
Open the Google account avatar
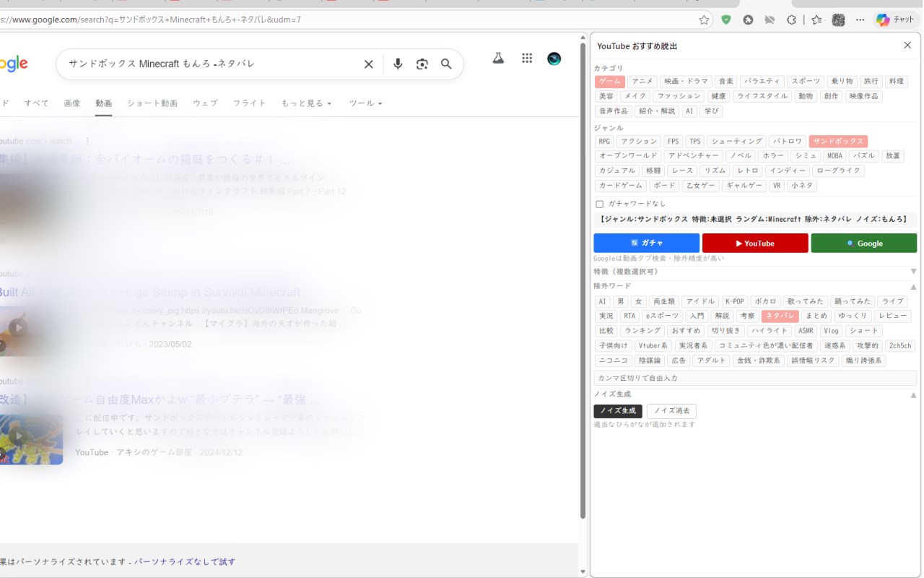(x=554, y=59)
